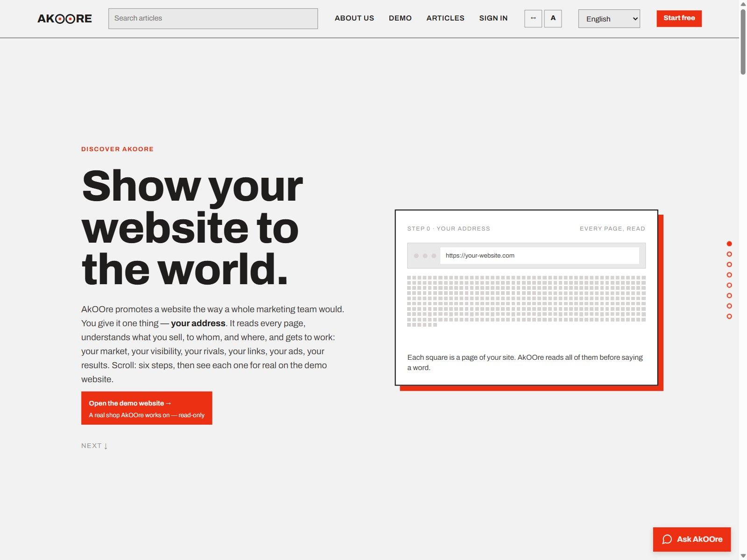Go to the ARTICLES page
Screen dimensions: 747x560
click(445, 18)
